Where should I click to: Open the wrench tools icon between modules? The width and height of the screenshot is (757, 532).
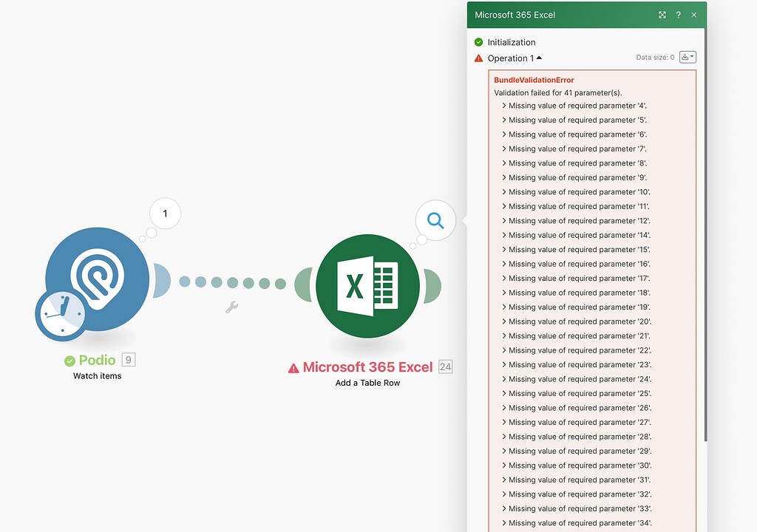click(x=231, y=306)
